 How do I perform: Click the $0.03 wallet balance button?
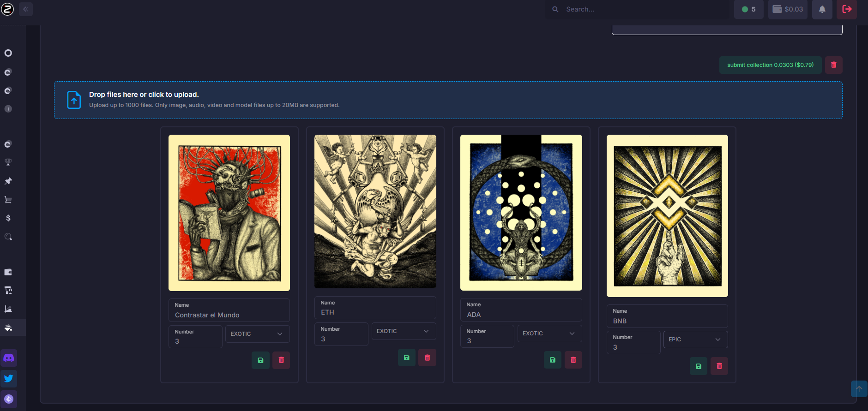(788, 9)
